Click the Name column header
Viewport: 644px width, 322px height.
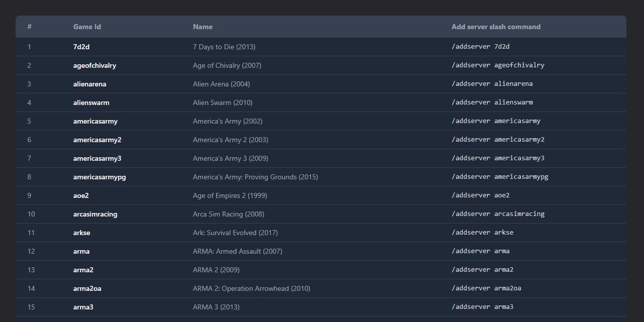tap(202, 27)
